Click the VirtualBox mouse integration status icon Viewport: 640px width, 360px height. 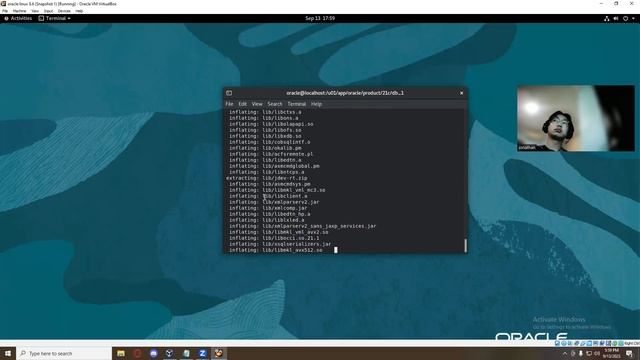[615, 343]
